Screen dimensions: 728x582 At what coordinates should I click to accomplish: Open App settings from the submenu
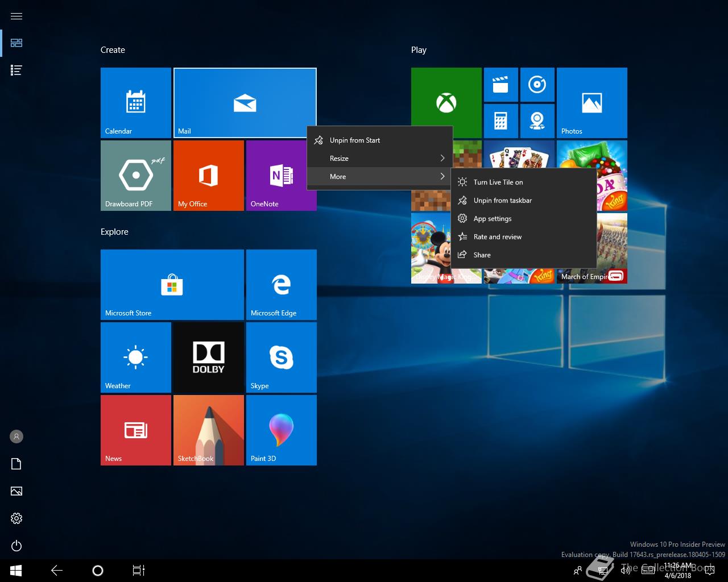click(x=524, y=219)
